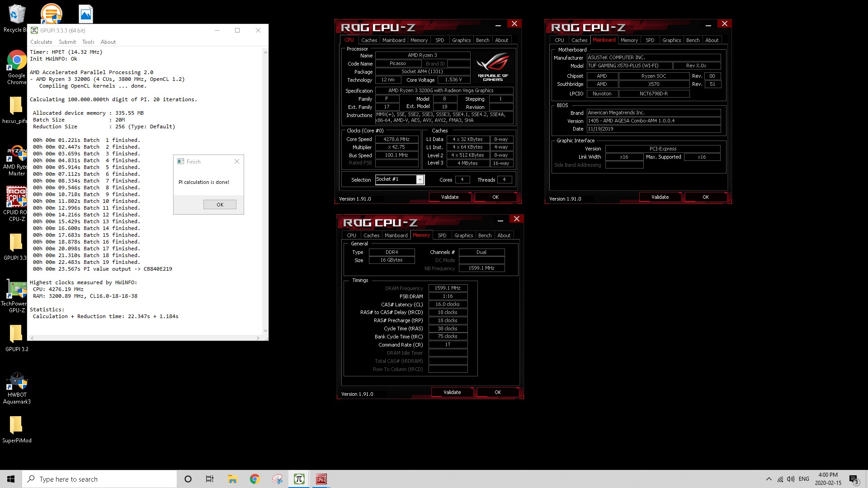Click GPUPI horizontal scrollbar right arrow

pyautogui.click(x=258, y=338)
